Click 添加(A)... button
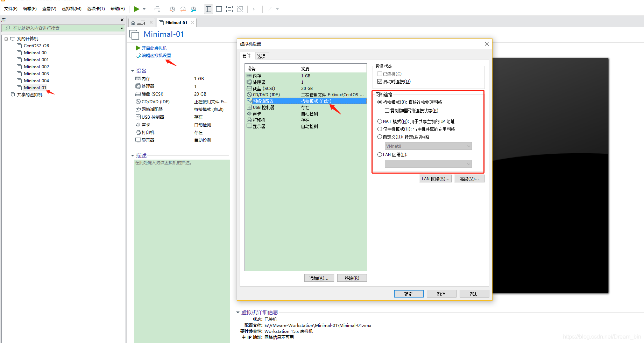Viewport: 644px width, 343px height. 319,278
